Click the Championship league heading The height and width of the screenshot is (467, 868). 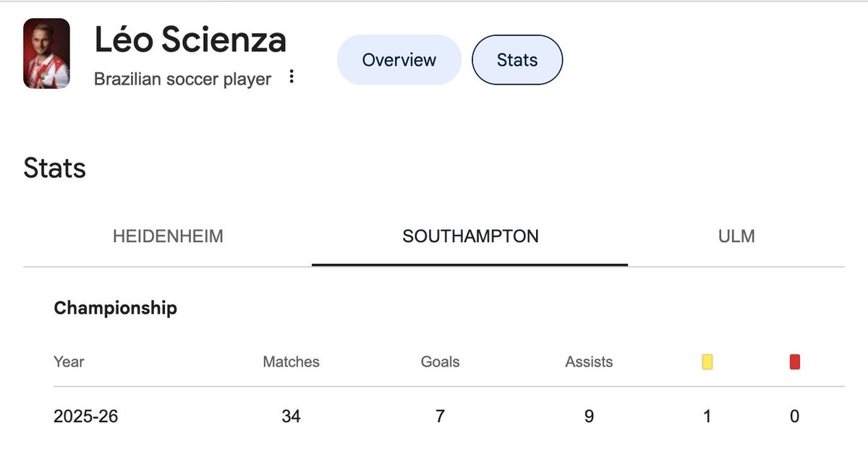coord(115,308)
